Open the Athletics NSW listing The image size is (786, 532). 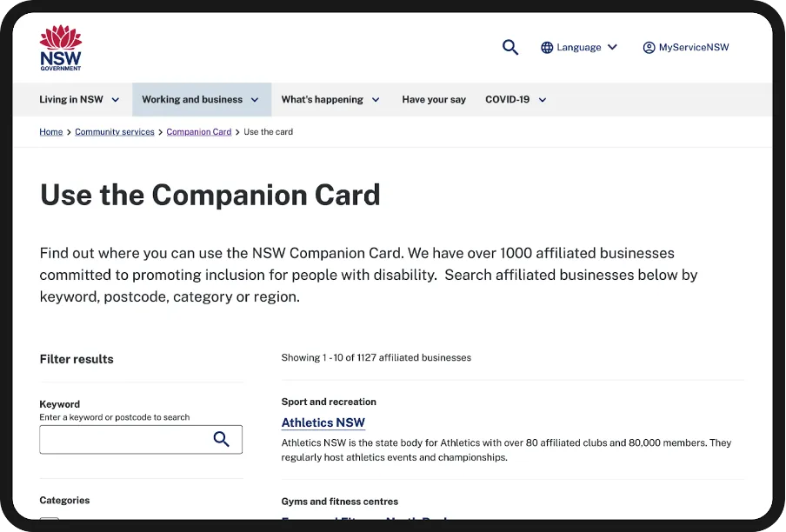(323, 422)
